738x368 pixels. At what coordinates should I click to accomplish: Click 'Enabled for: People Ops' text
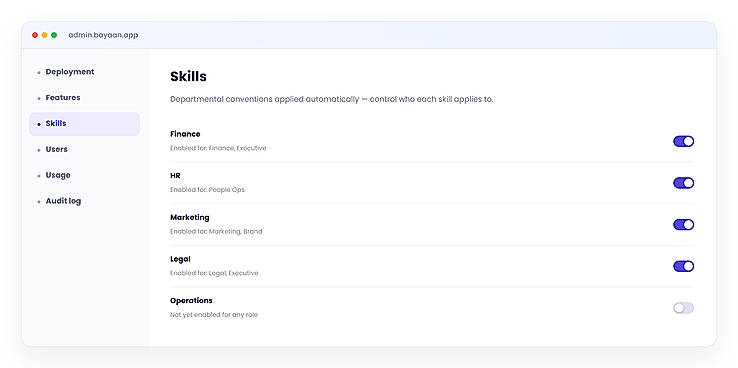coord(207,190)
